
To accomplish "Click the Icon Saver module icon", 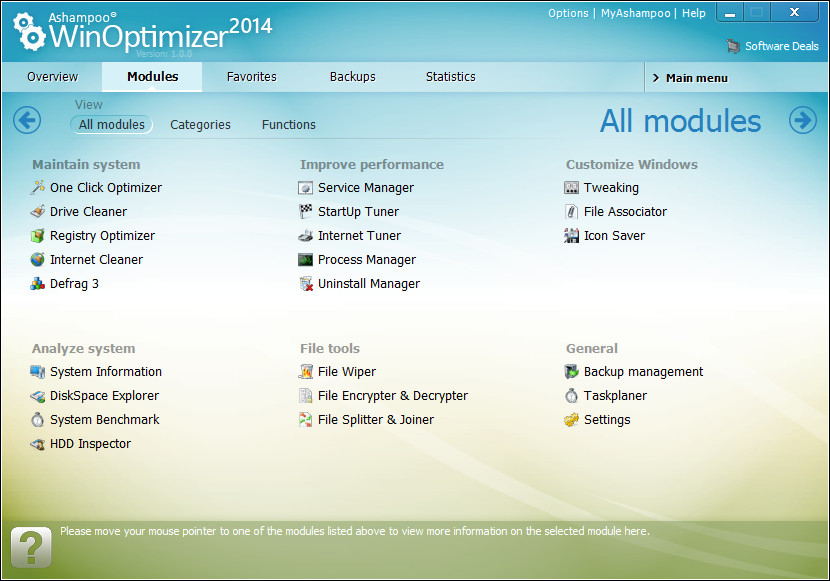I will point(572,236).
